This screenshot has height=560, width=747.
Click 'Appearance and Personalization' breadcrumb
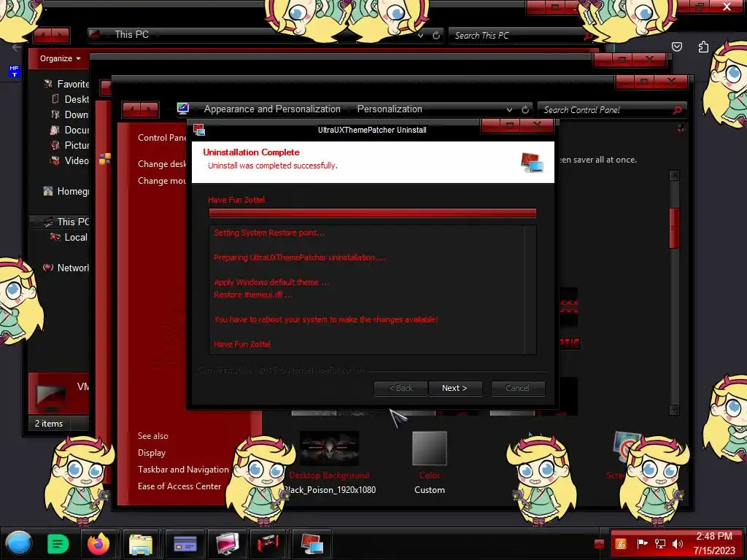pyautogui.click(x=272, y=109)
